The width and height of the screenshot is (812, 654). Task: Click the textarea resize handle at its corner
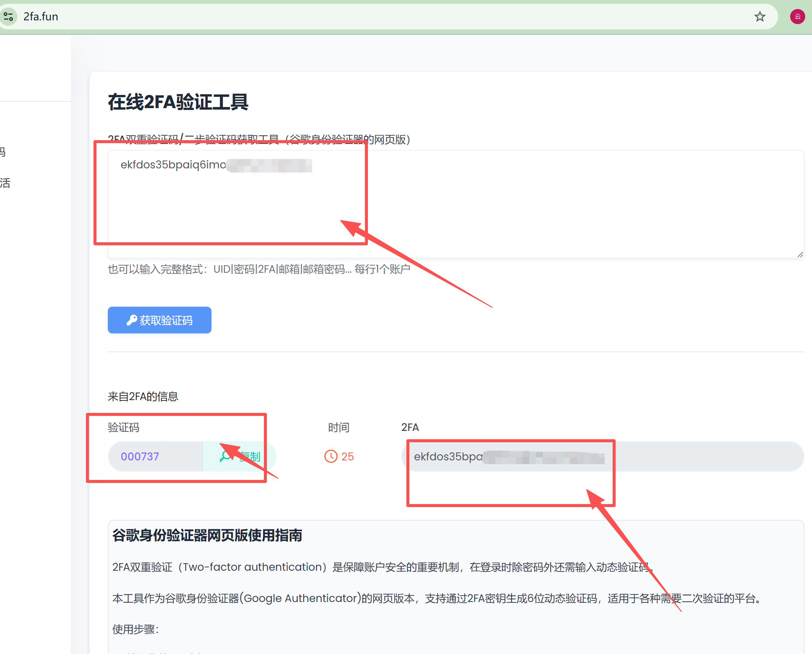[x=800, y=255]
